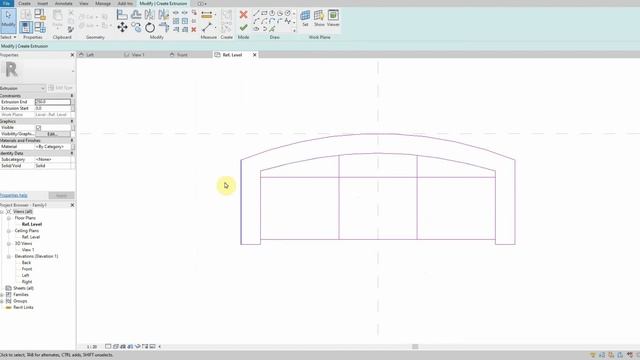Click the Set work plane icon
Viewport: 640px width, 360px height.
click(305, 16)
